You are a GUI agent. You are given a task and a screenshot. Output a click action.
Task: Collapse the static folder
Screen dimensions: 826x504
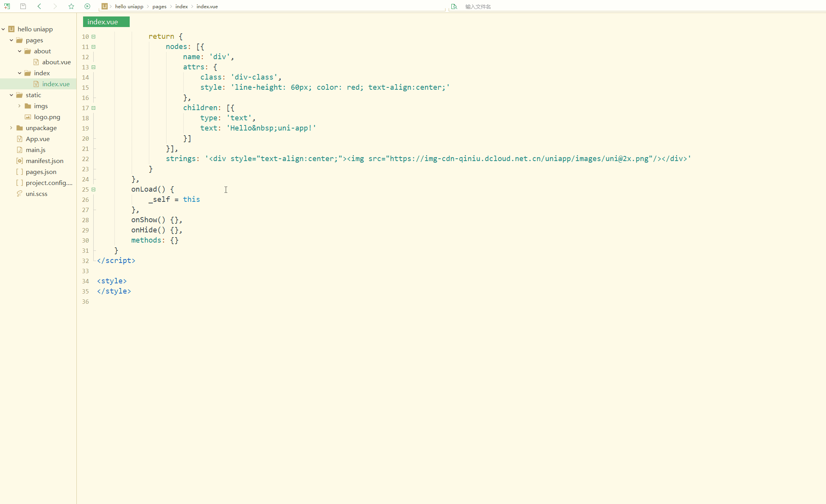pyautogui.click(x=11, y=95)
